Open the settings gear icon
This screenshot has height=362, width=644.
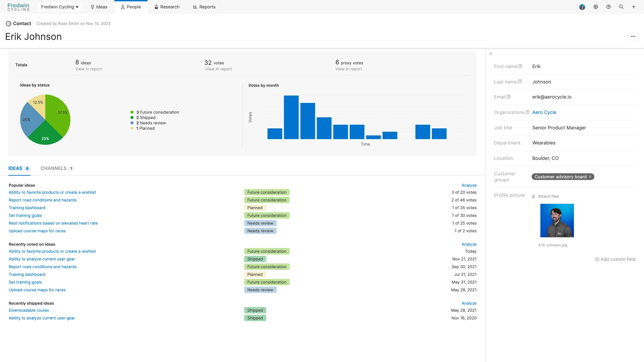click(596, 7)
